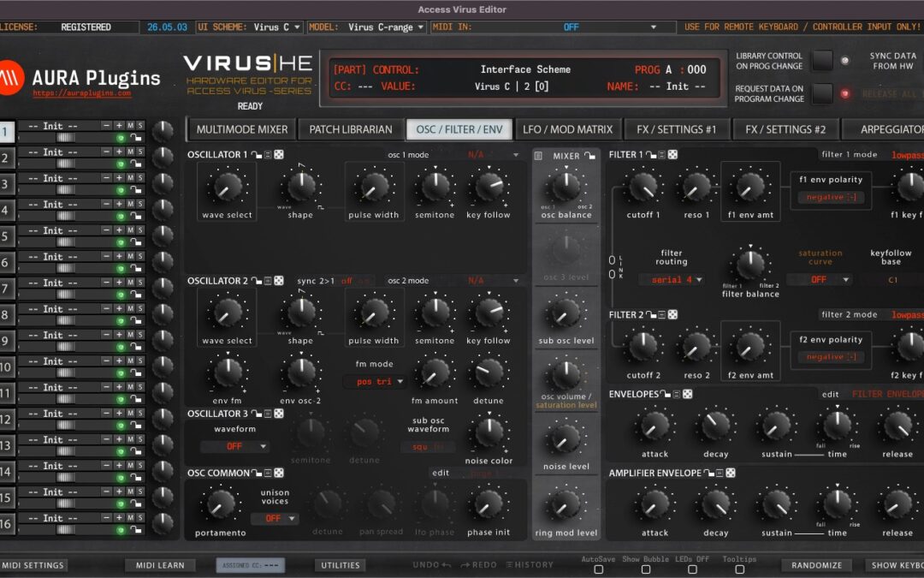The height and width of the screenshot is (578, 924).
Task: Click the plus button on part 2
Action: tap(119, 152)
